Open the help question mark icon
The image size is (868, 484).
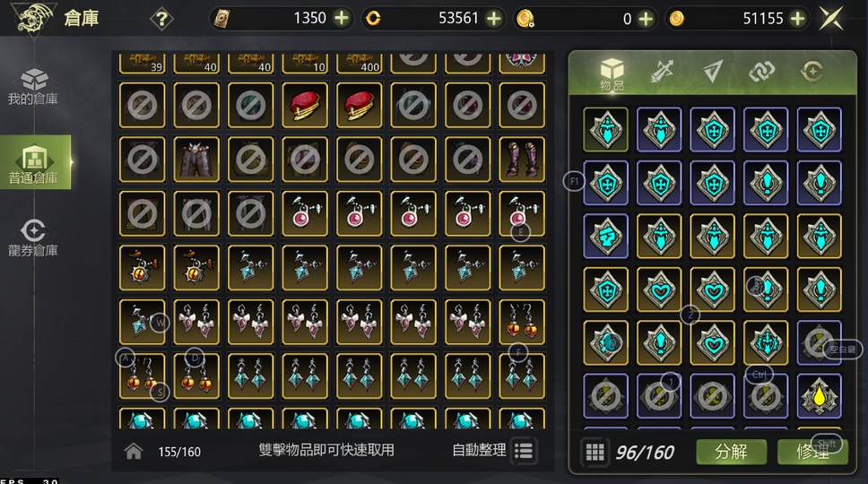[161, 20]
